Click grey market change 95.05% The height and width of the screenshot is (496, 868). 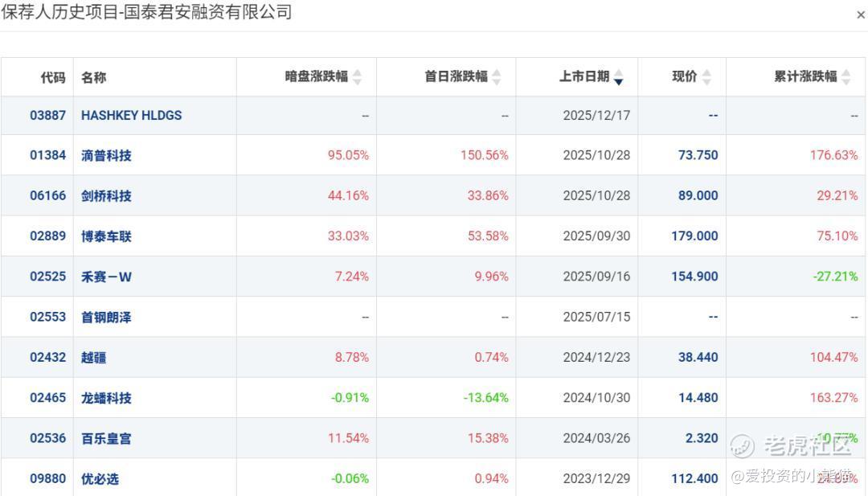tap(348, 155)
